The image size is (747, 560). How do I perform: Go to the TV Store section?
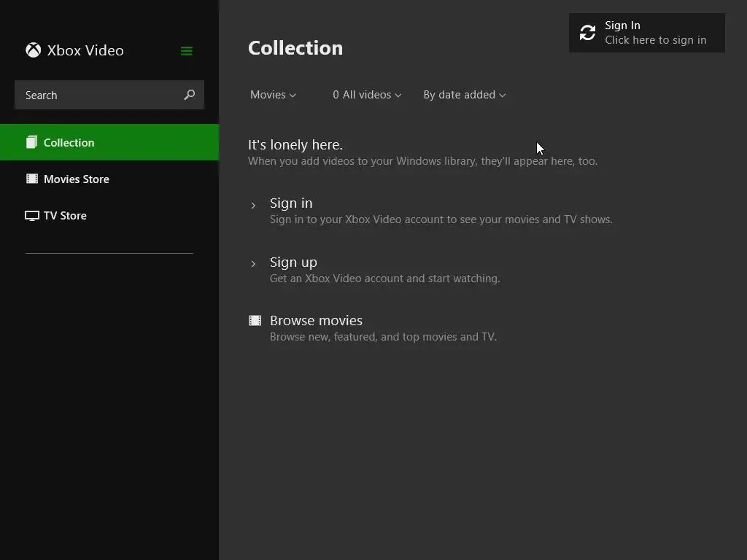65,216
